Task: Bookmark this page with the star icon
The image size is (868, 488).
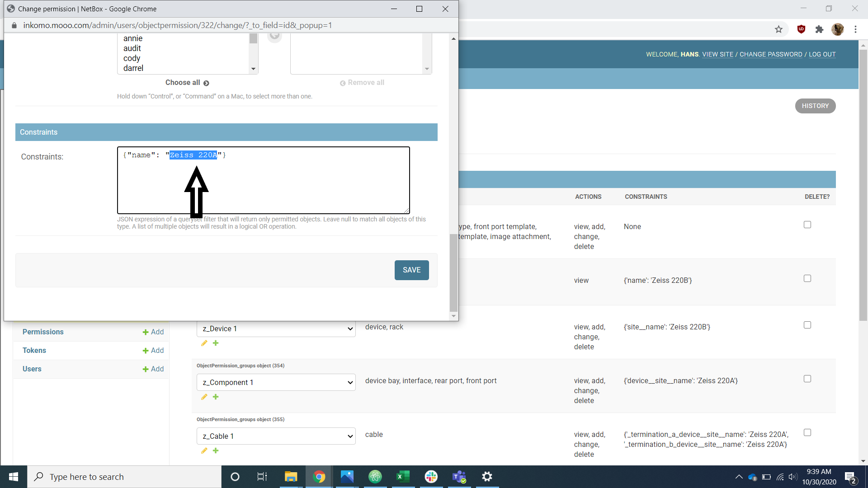Action: [x=778, y=29]
